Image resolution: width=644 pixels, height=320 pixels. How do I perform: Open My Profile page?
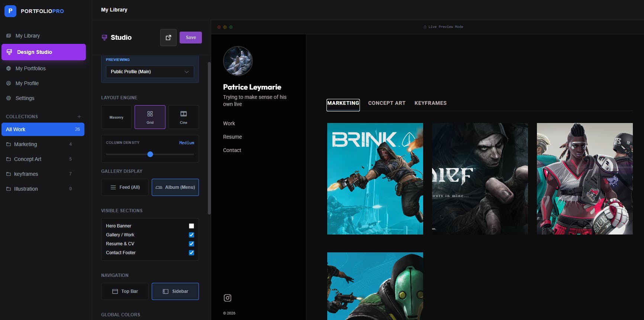(x=44, y=83)
